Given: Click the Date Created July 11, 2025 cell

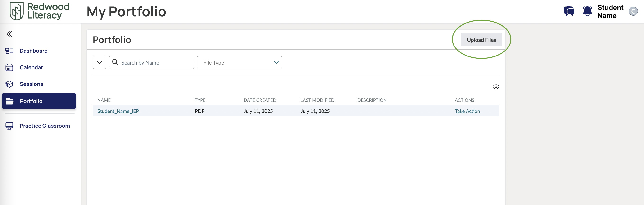Looking at the screenshot, I should [x=258, y=111].
